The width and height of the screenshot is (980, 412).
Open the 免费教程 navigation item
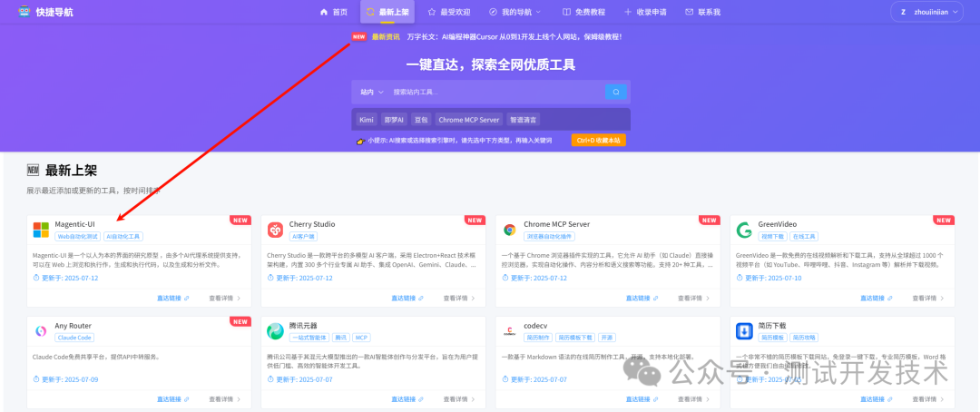(583, 12)
